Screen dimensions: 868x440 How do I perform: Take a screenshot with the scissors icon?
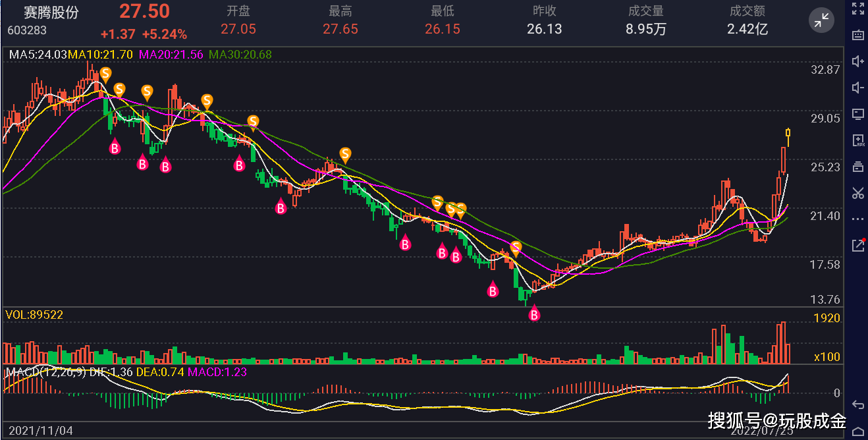(857, 193)
